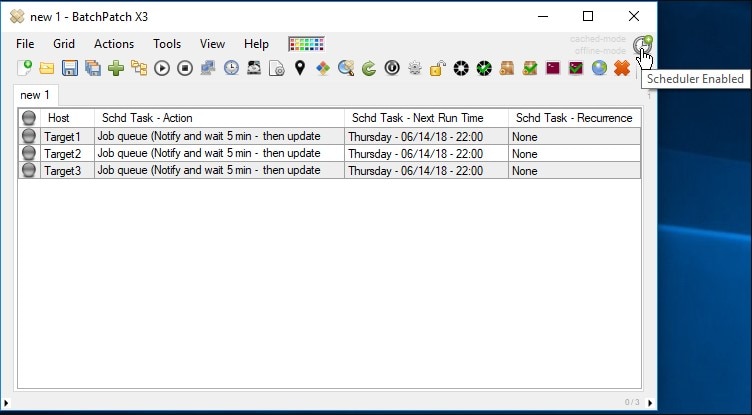Click Target2's 'Job queue' action cell
Screen dimensions: 752x415
219,154
